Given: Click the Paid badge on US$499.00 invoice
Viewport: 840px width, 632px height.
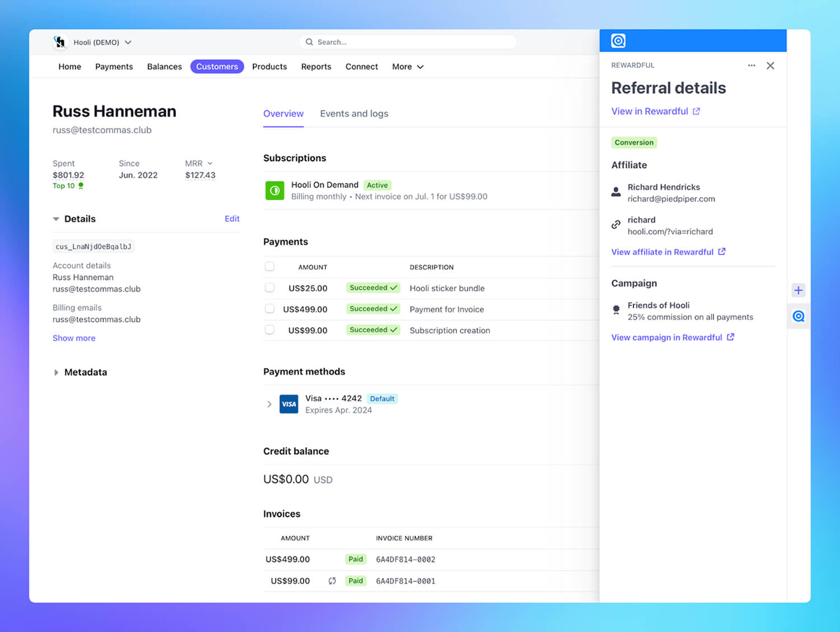Looking at the screenshot, I should (356, 559).
